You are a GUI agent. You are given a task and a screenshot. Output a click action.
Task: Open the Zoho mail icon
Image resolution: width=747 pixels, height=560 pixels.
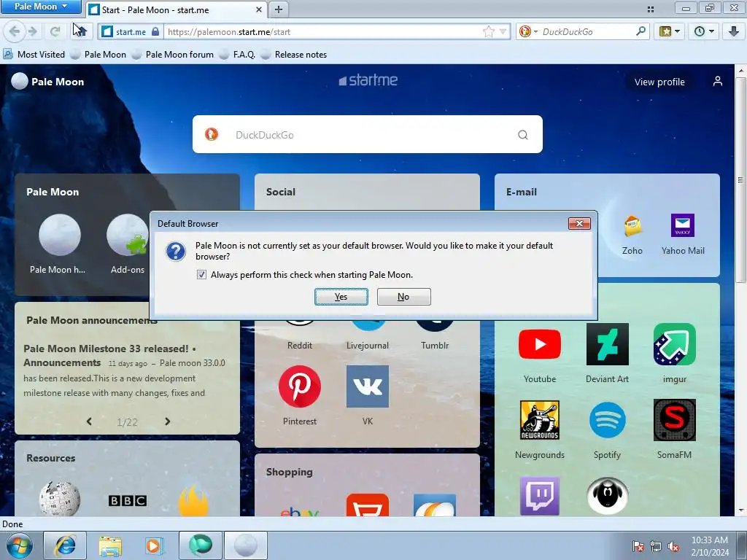pos(632,226)
